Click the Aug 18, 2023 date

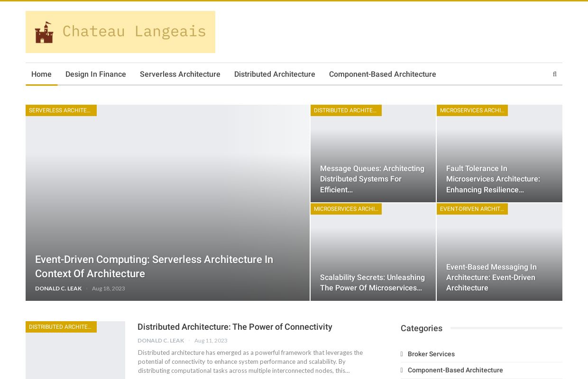coord(109,289)
